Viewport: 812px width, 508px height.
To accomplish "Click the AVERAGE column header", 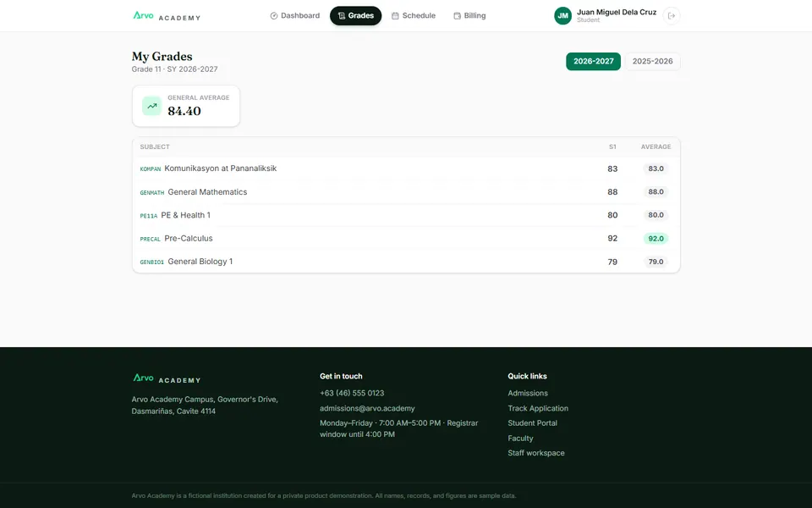I will [x=656, y=146].
